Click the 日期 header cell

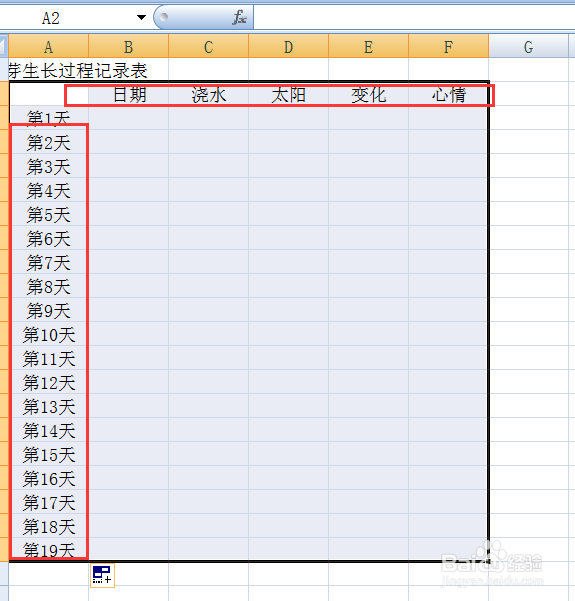(128, 94)
